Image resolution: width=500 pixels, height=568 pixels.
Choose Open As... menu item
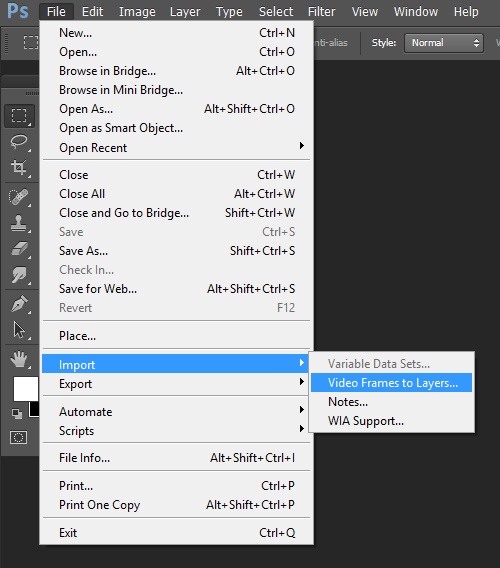(176, 109)
